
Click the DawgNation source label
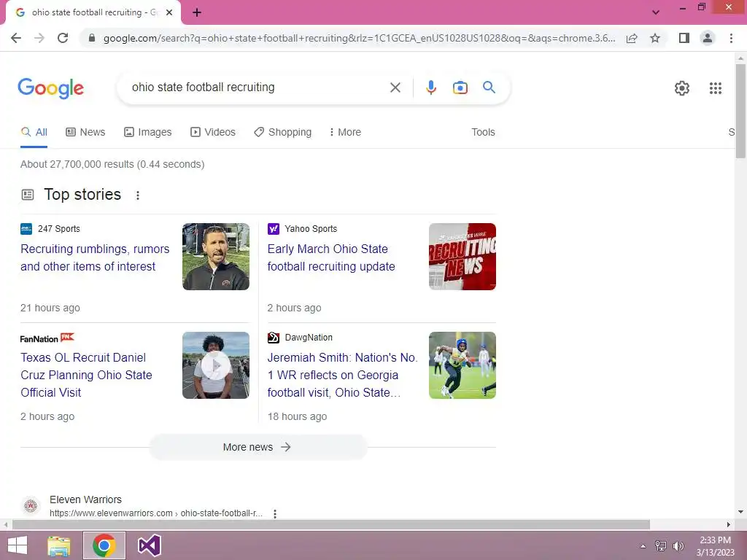pos(309,337)
